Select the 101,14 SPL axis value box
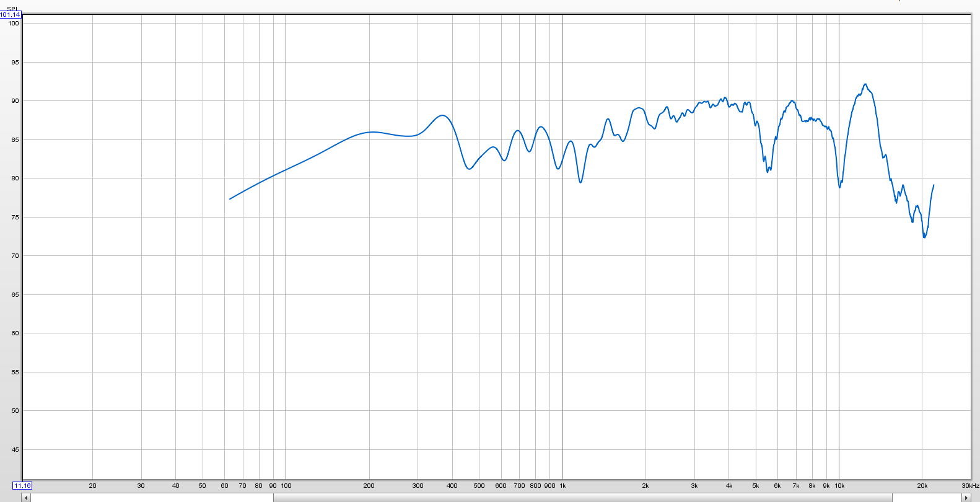Screen dimensions: 980x502 [x=11, y=14]
